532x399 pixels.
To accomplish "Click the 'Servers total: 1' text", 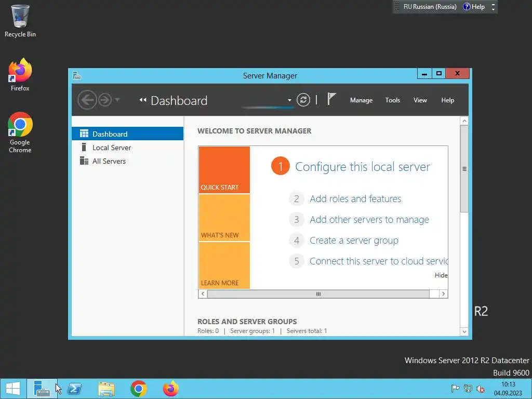I will 307,331.
